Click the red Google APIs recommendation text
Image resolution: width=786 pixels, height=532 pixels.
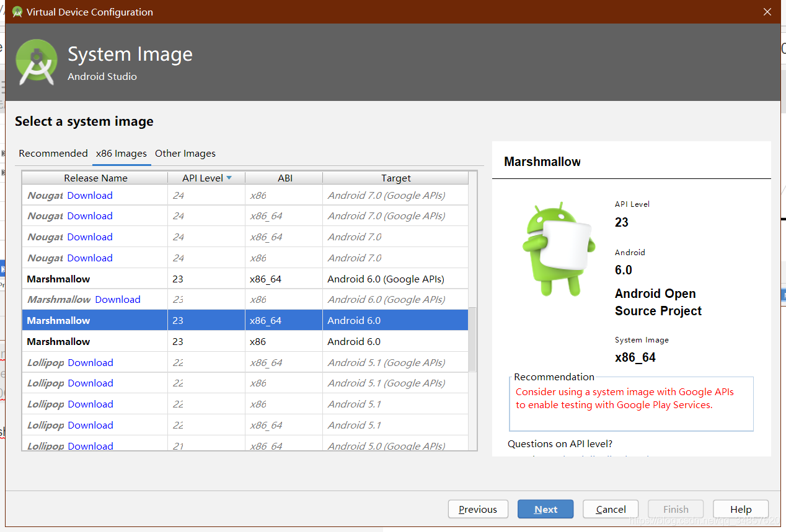625,398
